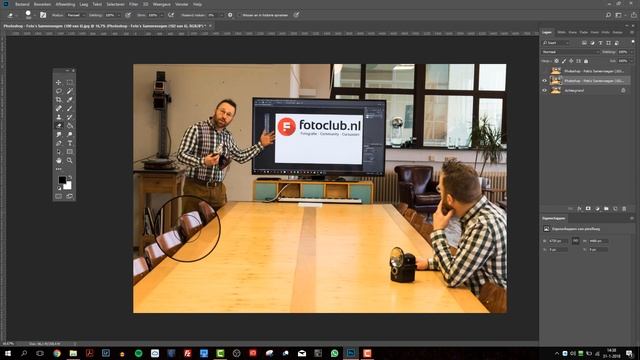Screen dimensions: 640x360
Task: Select the Crop tool
Action: (59, 100)
